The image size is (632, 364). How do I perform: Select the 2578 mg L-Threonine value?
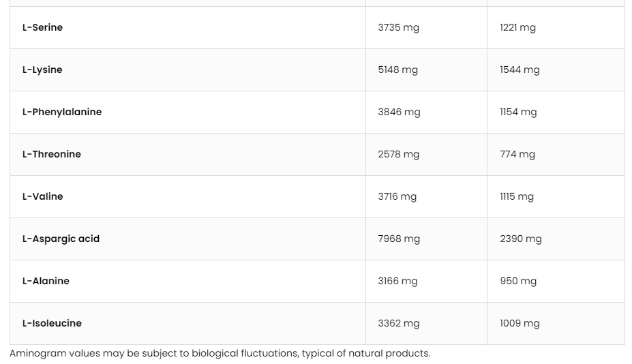[398, 154]
